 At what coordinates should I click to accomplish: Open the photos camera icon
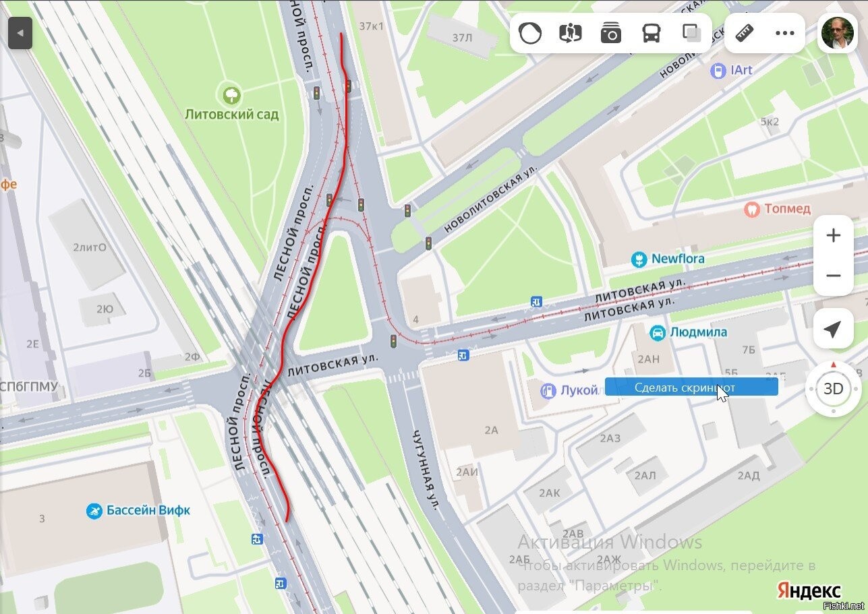pos(611,32)
